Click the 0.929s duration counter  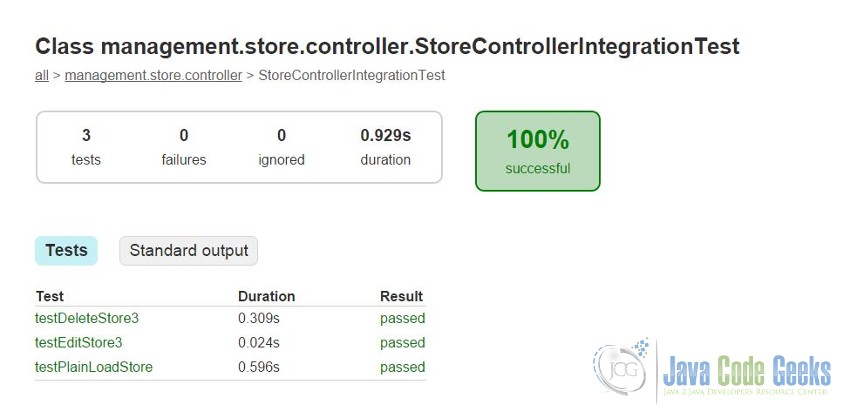385,147
